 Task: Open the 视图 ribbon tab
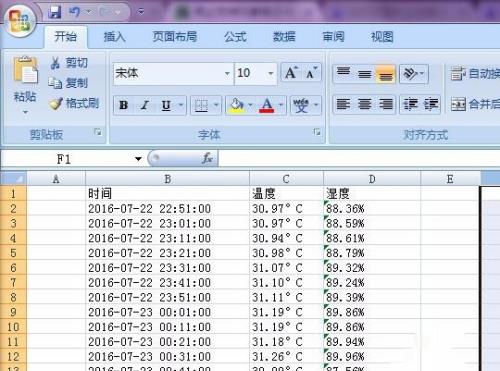click(382, 36)
